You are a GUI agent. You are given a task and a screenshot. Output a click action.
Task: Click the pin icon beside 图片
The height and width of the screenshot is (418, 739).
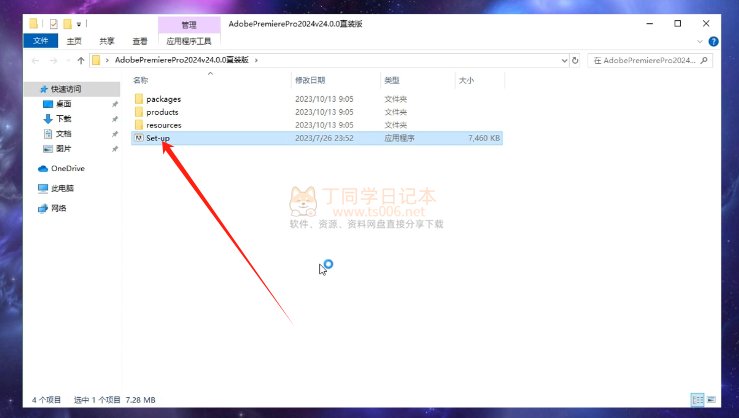(115, 149)
